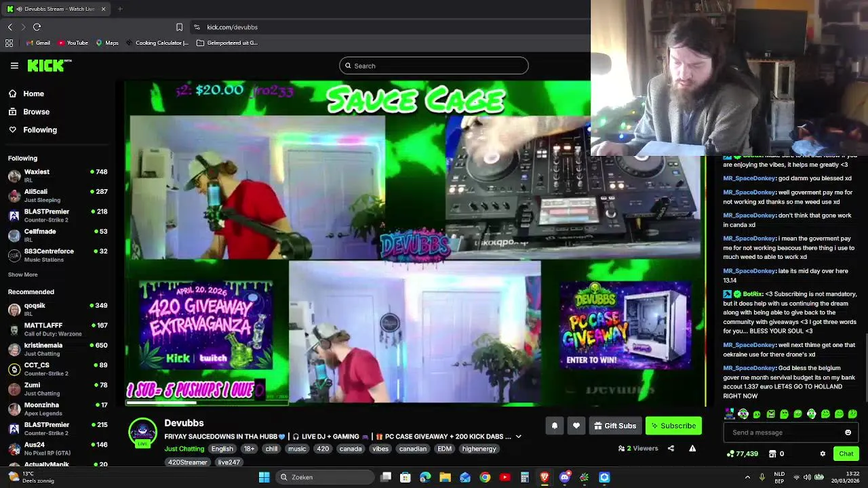Open Waxiest channel in Following list

58,176
